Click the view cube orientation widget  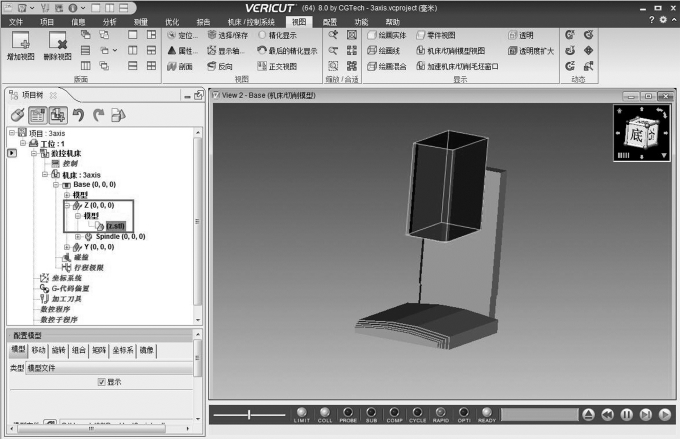638,132
